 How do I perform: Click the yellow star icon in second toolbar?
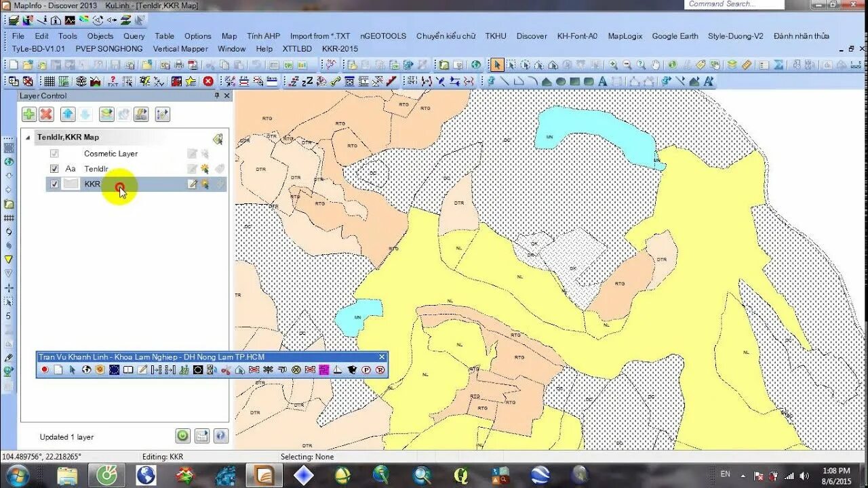pos(191,81)
